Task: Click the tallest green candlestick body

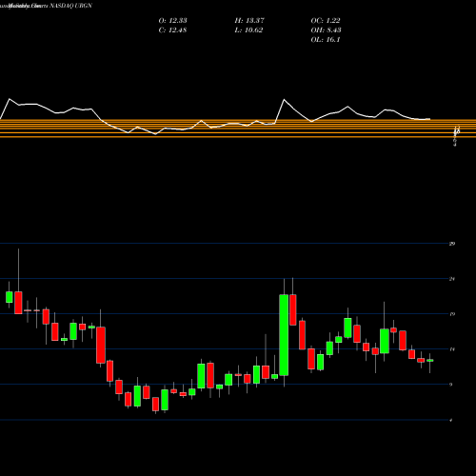Action: coord(284,335)
